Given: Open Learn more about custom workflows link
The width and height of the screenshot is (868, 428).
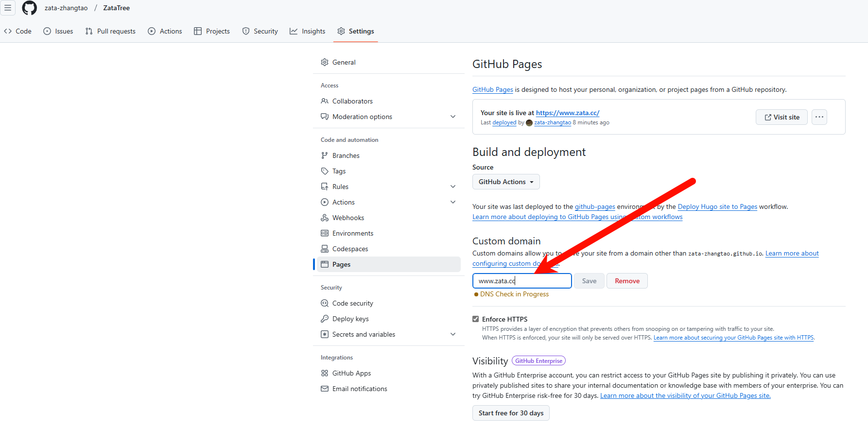Looking at the screenshot, I should [x=577, y=217].
